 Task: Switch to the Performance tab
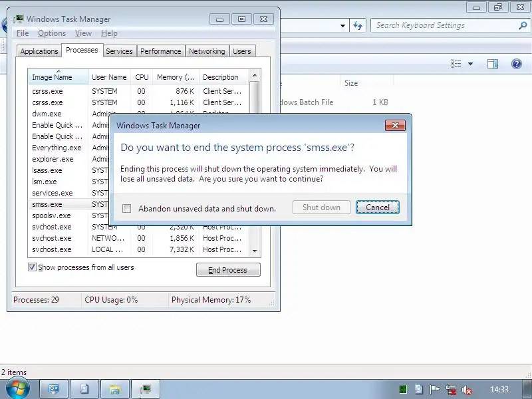[161, 51]
